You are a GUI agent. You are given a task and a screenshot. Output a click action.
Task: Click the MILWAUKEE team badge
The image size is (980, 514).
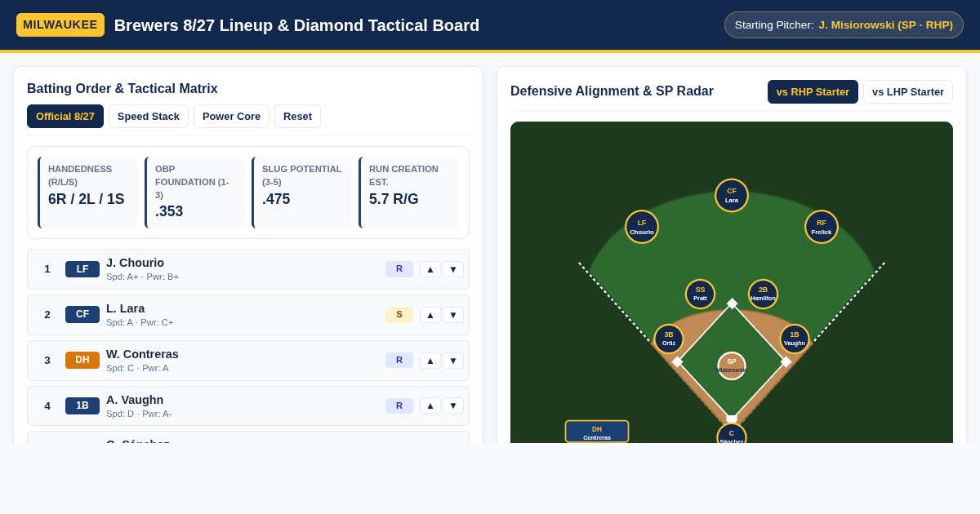60,24
